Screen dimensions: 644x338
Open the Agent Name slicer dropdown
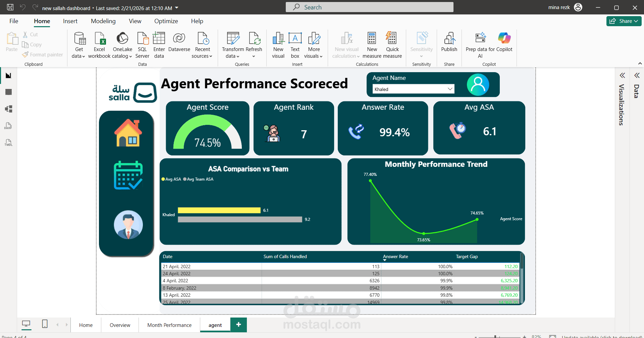pyautogui.click(x=450, y=89)
